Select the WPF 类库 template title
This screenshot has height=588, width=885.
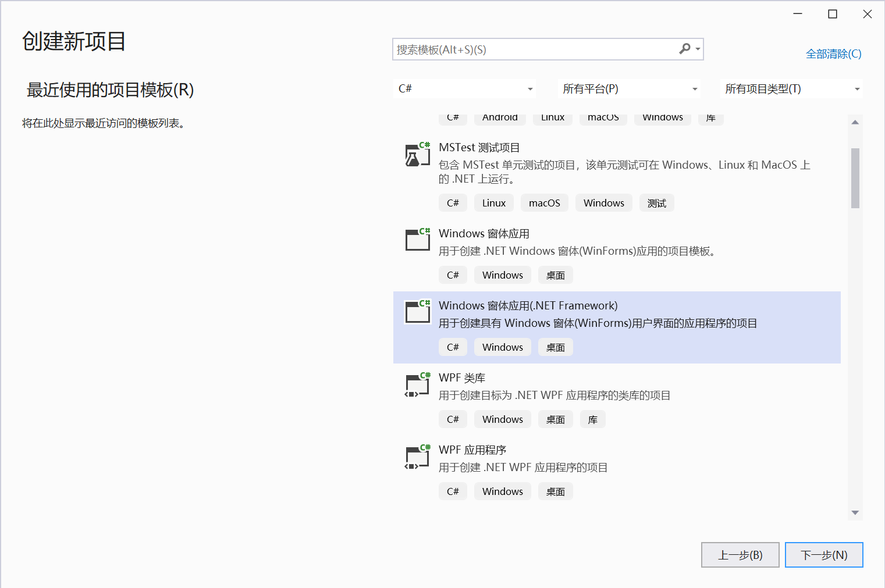[462, 378]
